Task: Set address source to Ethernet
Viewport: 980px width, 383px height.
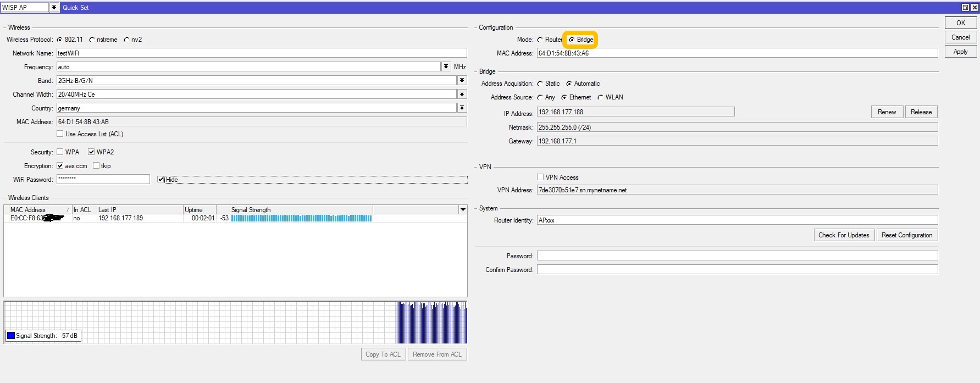Action: (564, 97)
